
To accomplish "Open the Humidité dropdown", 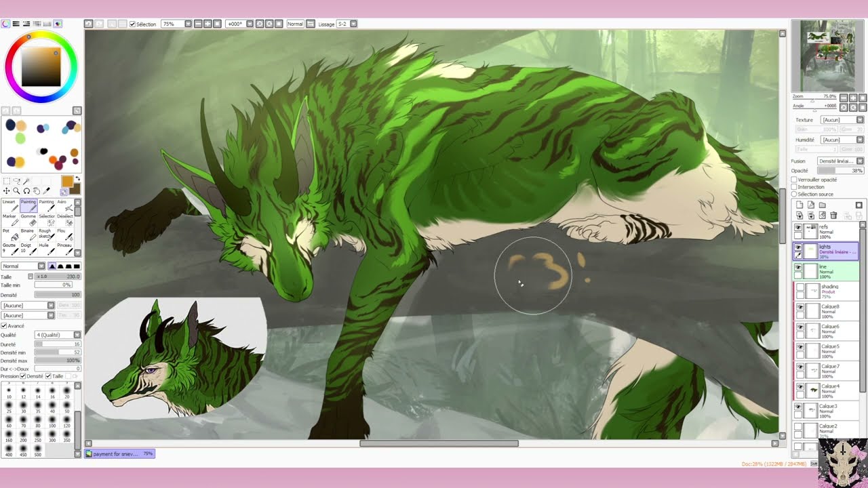I will [x=842, y=140].
